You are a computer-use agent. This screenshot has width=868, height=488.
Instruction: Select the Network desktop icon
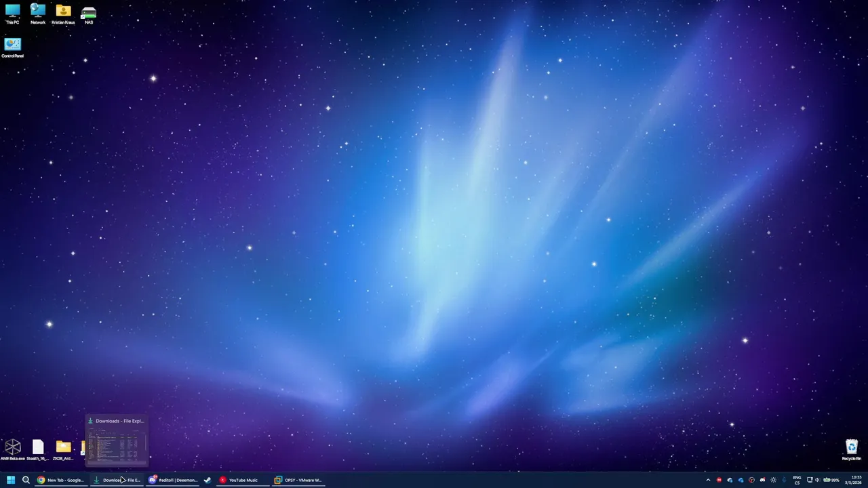38,14
